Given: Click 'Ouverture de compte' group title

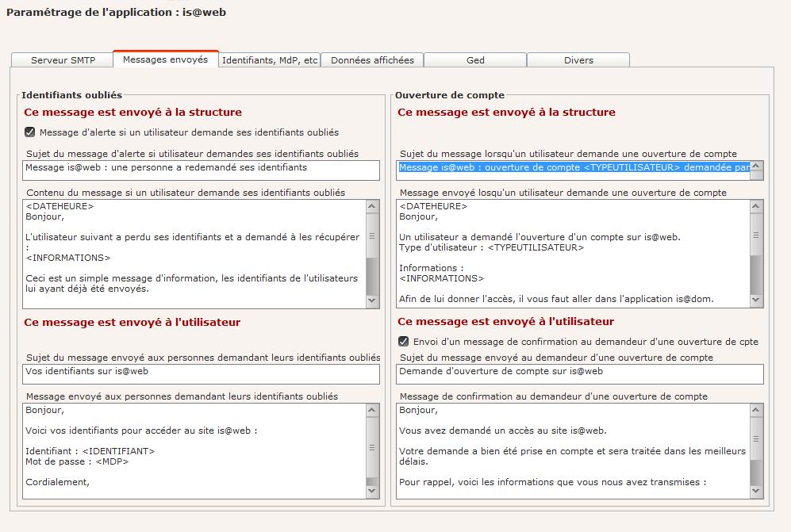Looking at the screenshot, I should pos(450,95).
